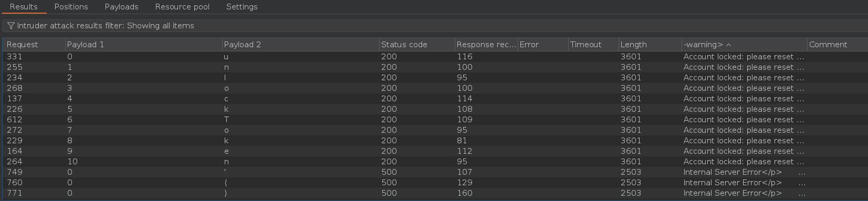Click payload 2 value 'c' cell
Viewport: 868px width, 201px height.
coord(300,99)
